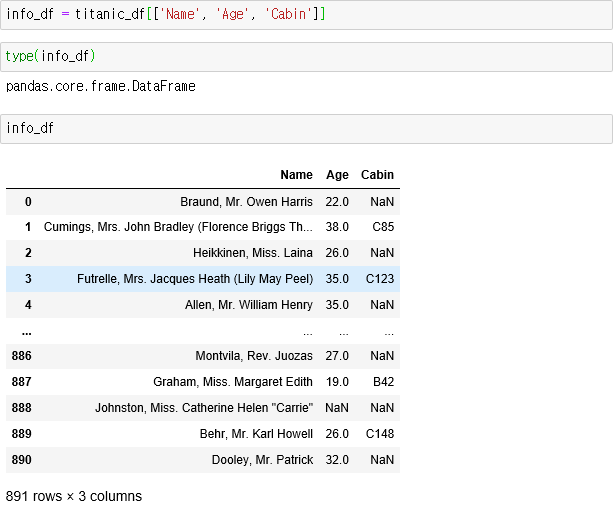Click the type(info_df) code cell
This screenshot has height=510, width=616.
[306, 57]
